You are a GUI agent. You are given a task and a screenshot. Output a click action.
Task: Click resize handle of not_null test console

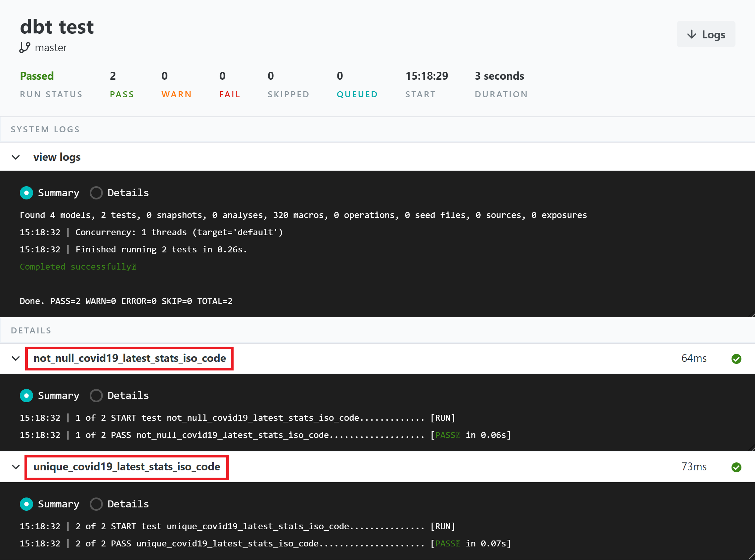tap(751, 448)
